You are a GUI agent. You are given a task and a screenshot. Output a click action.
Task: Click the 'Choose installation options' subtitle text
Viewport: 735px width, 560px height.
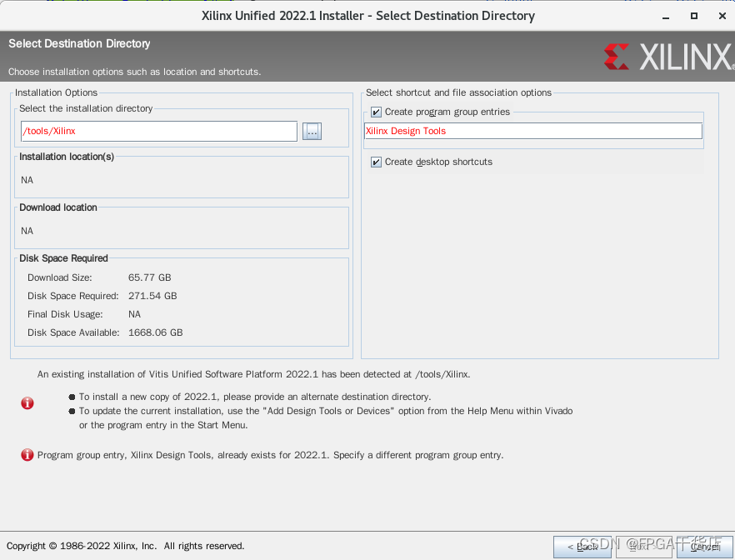(x=134, y=72)
